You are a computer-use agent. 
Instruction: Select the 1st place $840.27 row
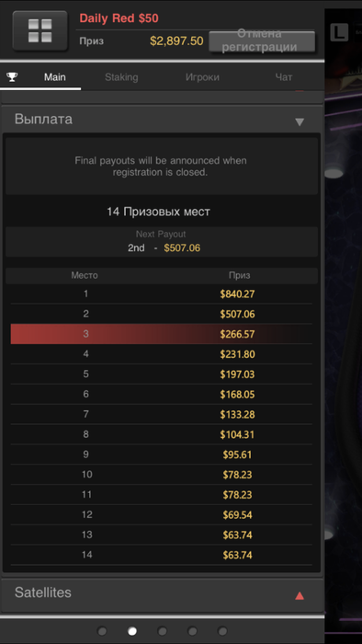click(162, 293)
